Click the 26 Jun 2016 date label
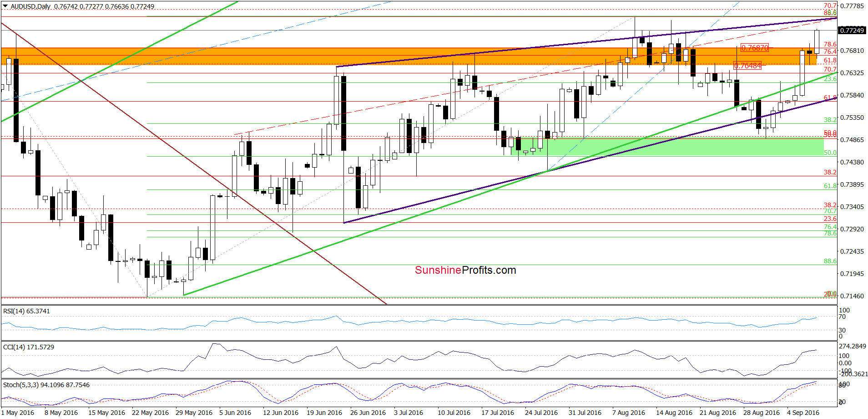Screen dimensions: 868x419 click(368, 413)
